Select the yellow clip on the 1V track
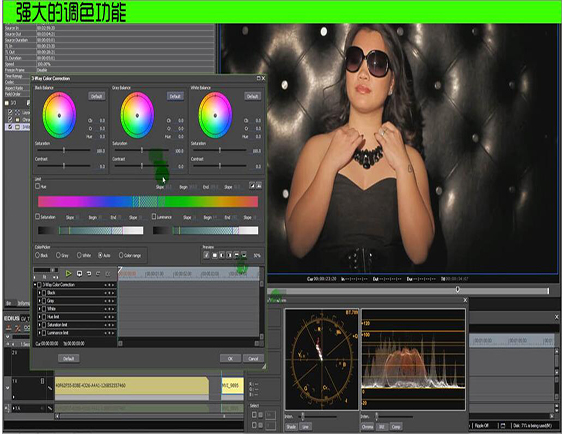The image size is (563, 434). [x=131, y=386]
